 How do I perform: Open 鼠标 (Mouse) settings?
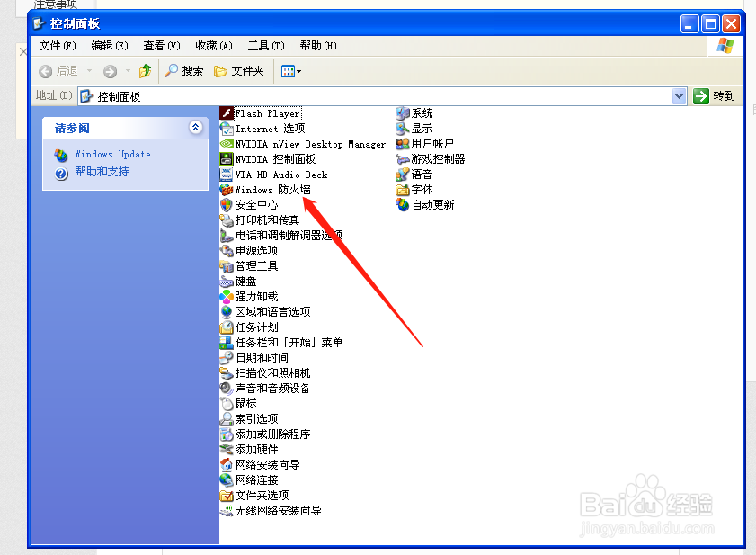[x=245, y=403]
